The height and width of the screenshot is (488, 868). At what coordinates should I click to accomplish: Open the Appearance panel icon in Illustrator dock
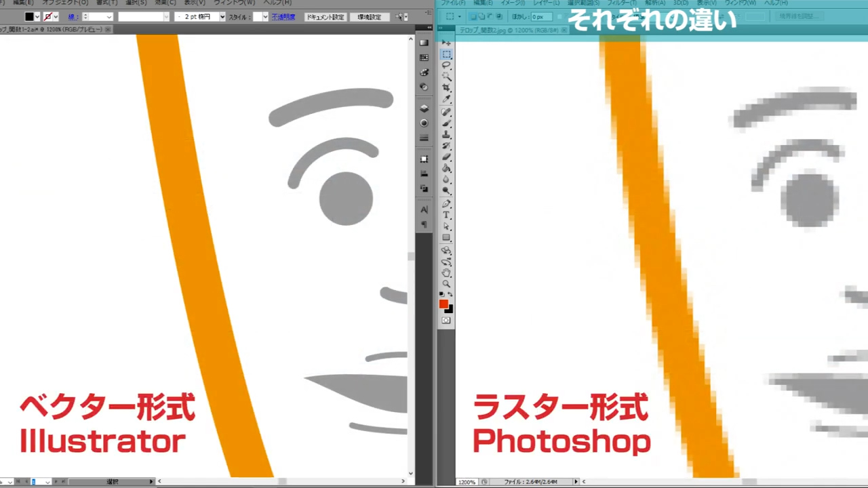coord(424,123)
